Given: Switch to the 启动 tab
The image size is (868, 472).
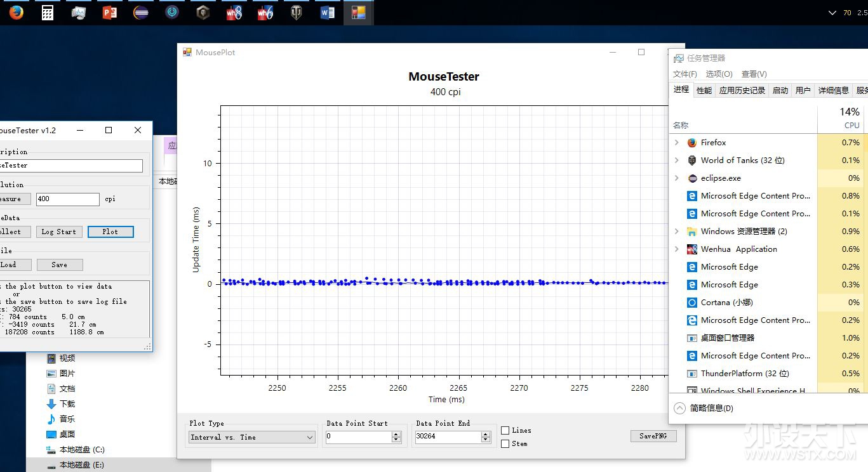Looking at the screenshot, I should [780, 90].
